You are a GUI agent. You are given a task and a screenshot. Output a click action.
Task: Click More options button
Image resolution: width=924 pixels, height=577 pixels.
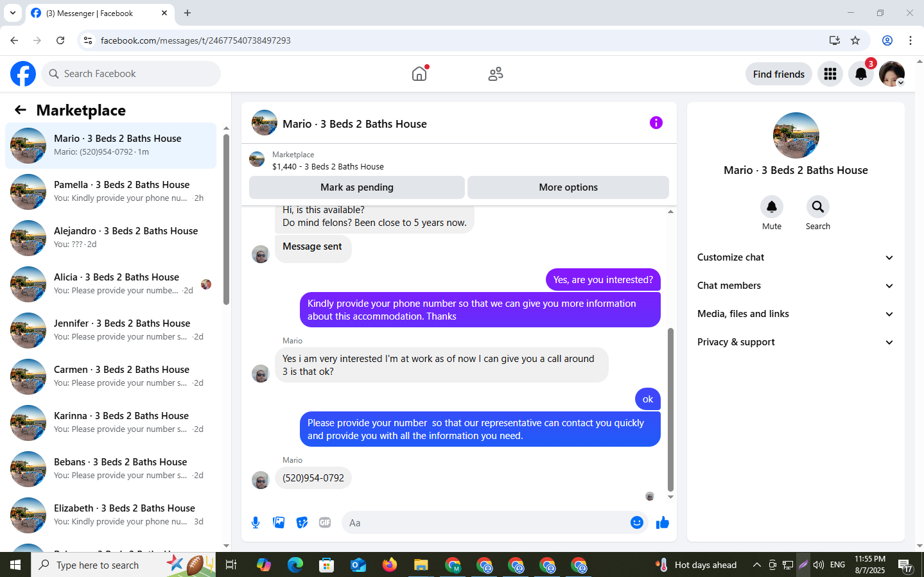coord(568,187)
